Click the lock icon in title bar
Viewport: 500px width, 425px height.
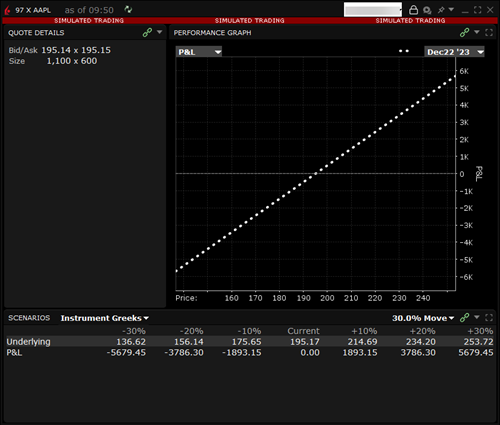click(x=413, y=10)
